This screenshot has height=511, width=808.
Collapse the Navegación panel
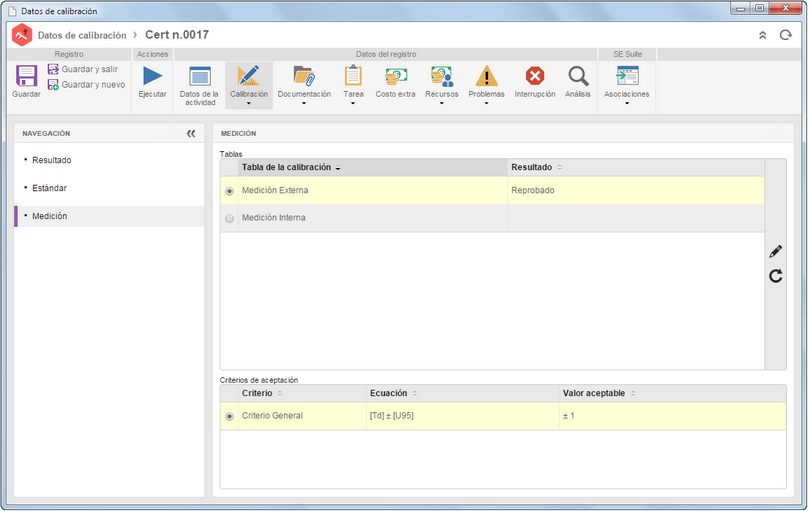(x=191, y=133)
